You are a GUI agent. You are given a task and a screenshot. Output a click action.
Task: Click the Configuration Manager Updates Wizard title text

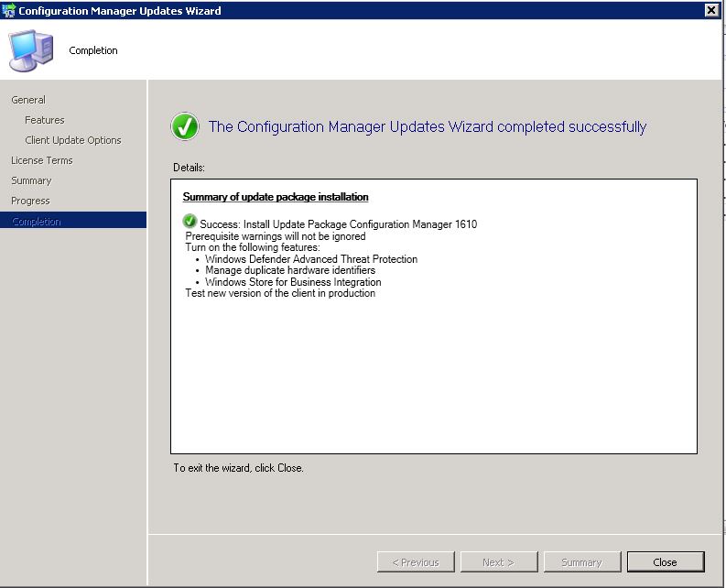coord(119,11)
